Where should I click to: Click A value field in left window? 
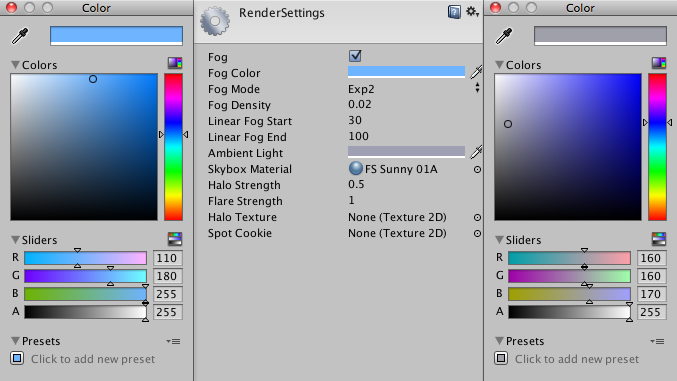(x=168, y=312)
